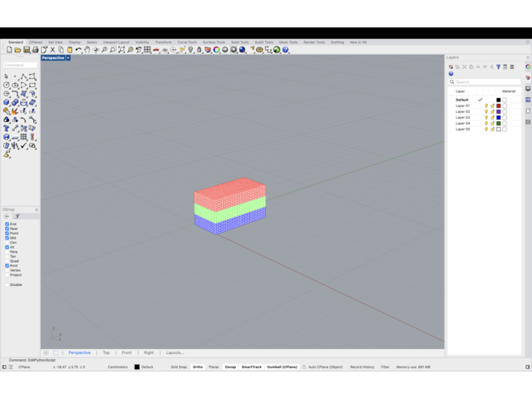The height and width of the screenshot is (399, 532).
Task: Select the Layer 05 row
Action: (485, 130)
